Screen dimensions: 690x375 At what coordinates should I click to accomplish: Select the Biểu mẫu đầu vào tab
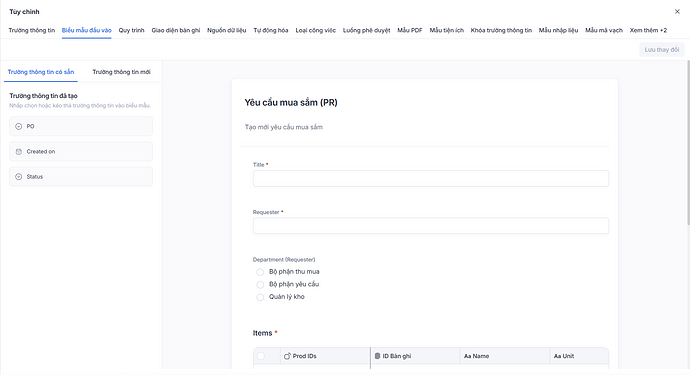87,30
